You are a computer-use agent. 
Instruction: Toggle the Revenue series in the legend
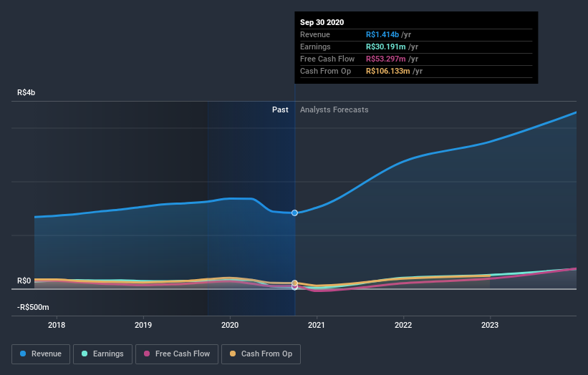(x=41, y=354)
